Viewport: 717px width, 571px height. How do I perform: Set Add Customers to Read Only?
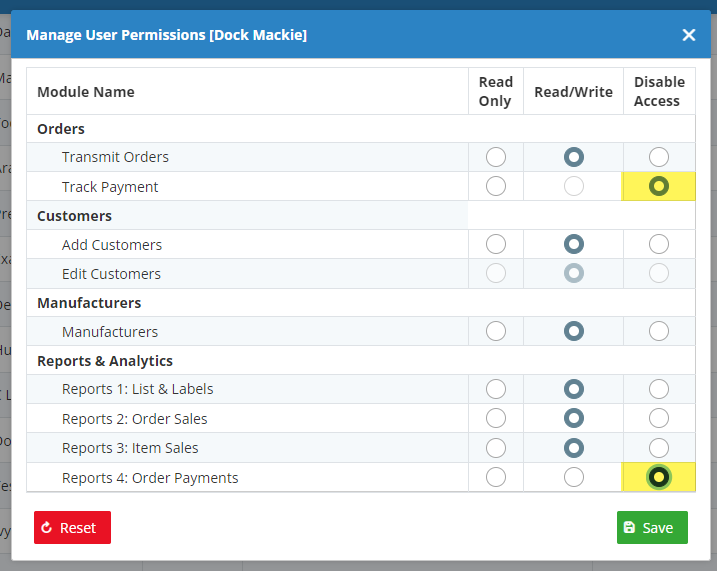pyautogui.click(x=496, y=244)
